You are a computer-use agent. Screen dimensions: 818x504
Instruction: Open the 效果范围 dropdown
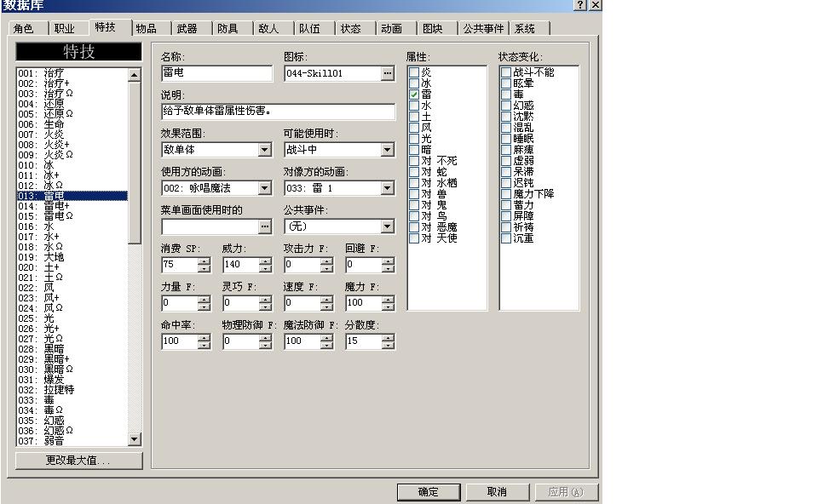tap(265, 150)
